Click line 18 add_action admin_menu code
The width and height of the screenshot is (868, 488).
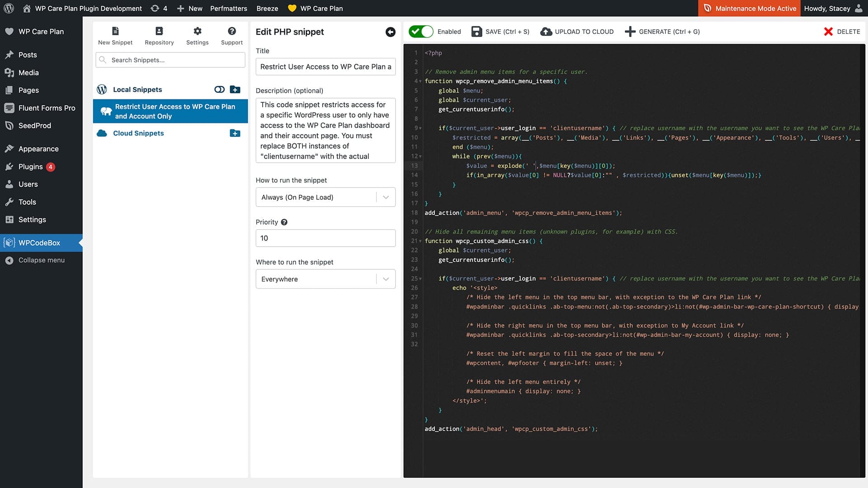coord(523,213)
